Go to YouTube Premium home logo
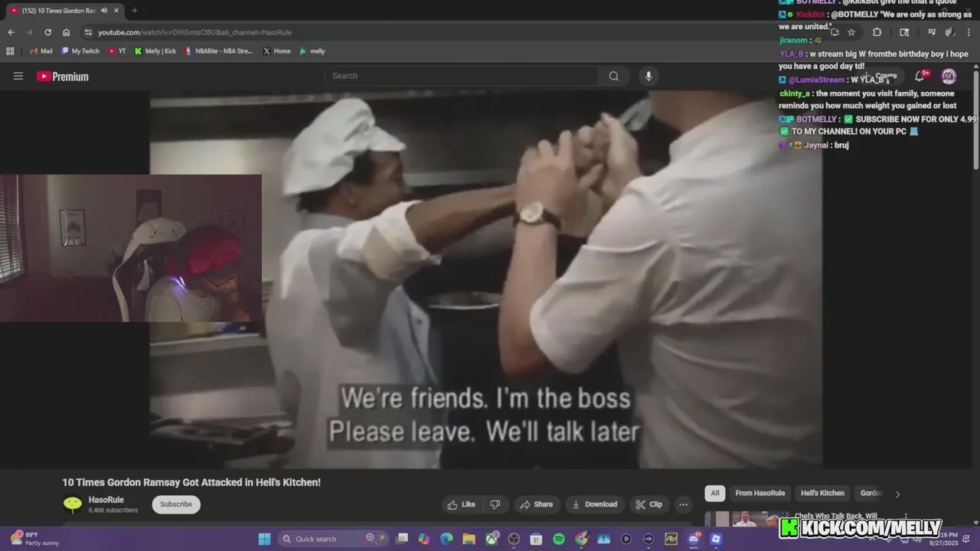The height and width of the screenshot is (551, 980). pyautogui.click(x=63, y=77)
